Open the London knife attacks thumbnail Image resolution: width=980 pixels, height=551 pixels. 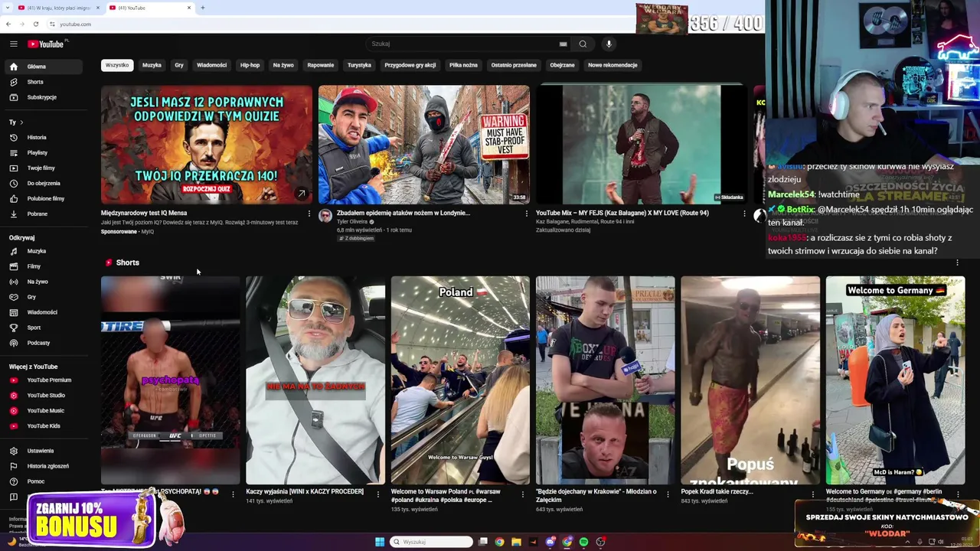click(424, 145)
